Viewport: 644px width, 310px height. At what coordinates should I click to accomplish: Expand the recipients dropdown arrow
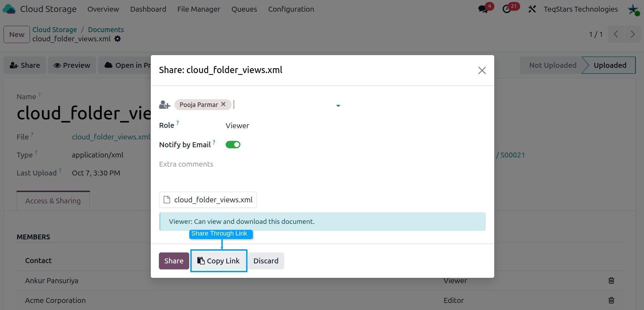click(338, 106)
